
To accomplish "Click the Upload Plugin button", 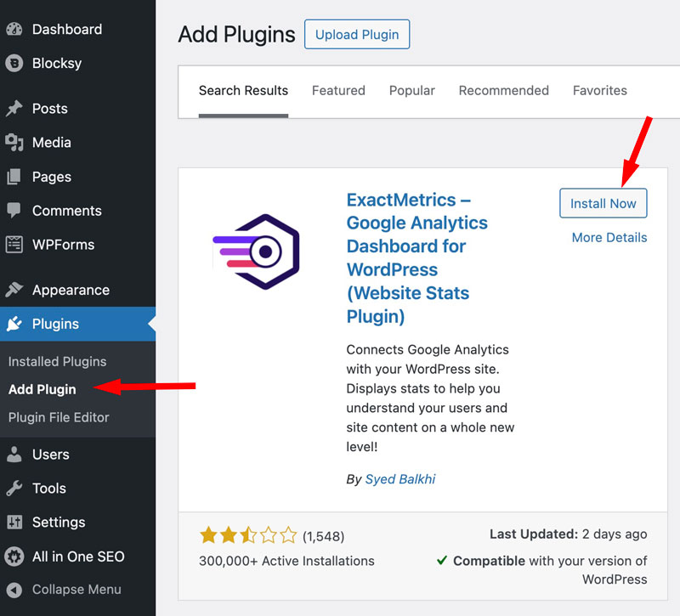I will [356, 34].
